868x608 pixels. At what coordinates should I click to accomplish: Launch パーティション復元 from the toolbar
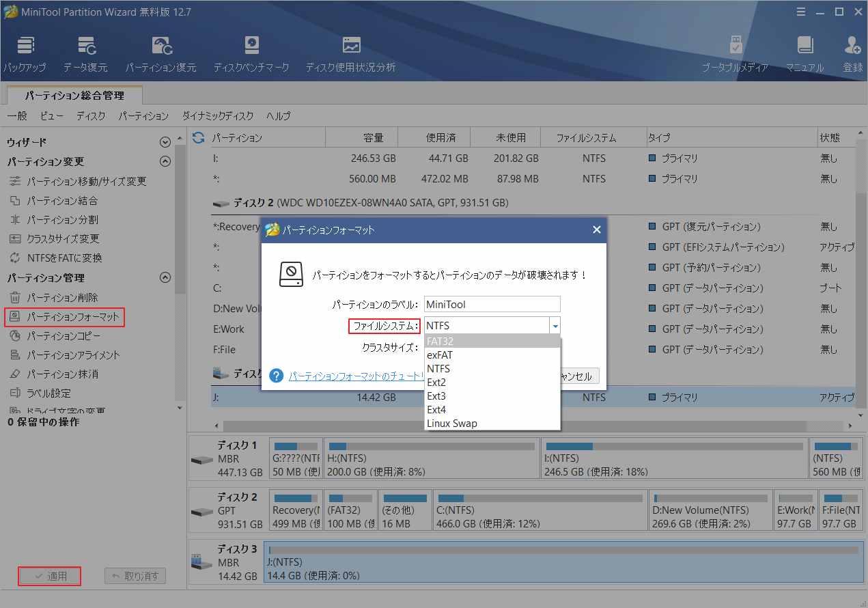[161, 53]
